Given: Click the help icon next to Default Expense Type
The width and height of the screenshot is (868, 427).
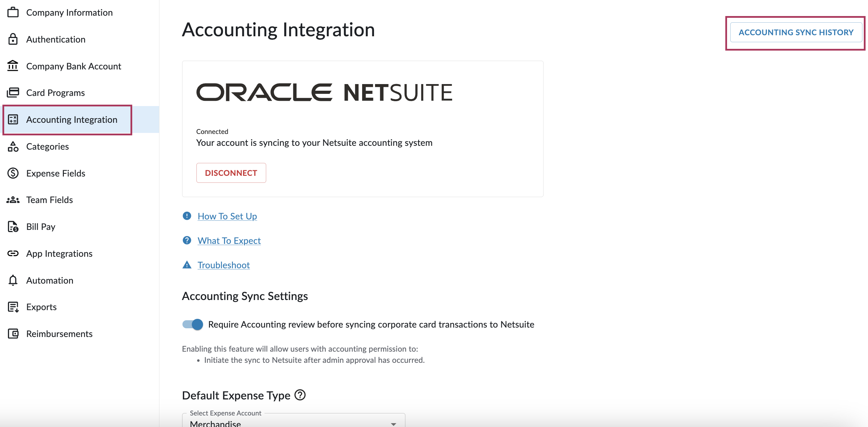Looking at the screenshot, I should [300, 395].
